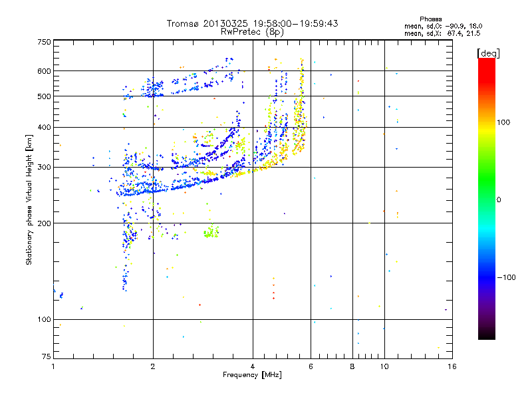Click the y-axis tick label '300'
This screenshot has width=532, height=399.
pos(44,168)
